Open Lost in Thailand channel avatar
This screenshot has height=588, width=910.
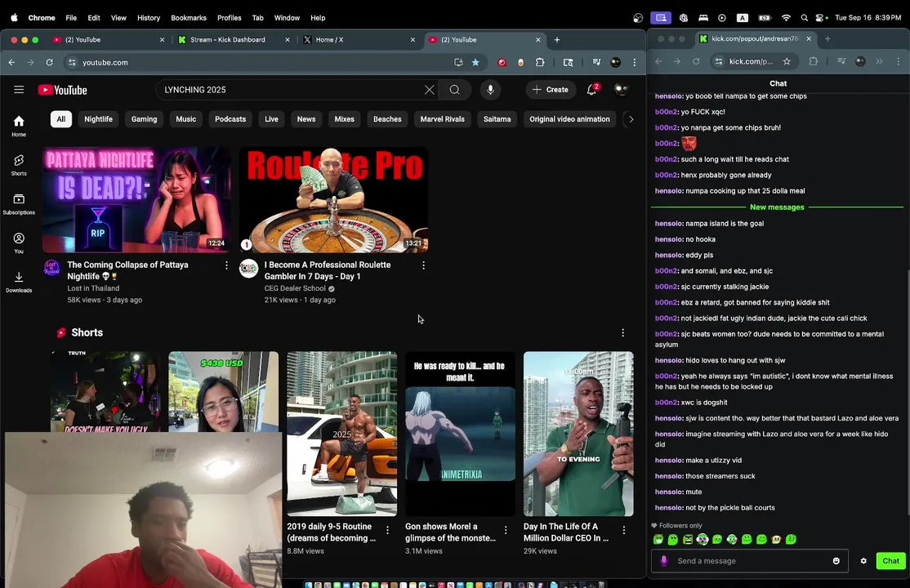51,268
